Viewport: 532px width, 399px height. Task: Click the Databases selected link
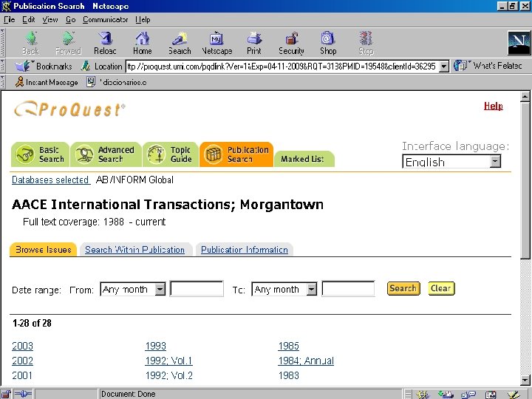click(x=50, y=180)
